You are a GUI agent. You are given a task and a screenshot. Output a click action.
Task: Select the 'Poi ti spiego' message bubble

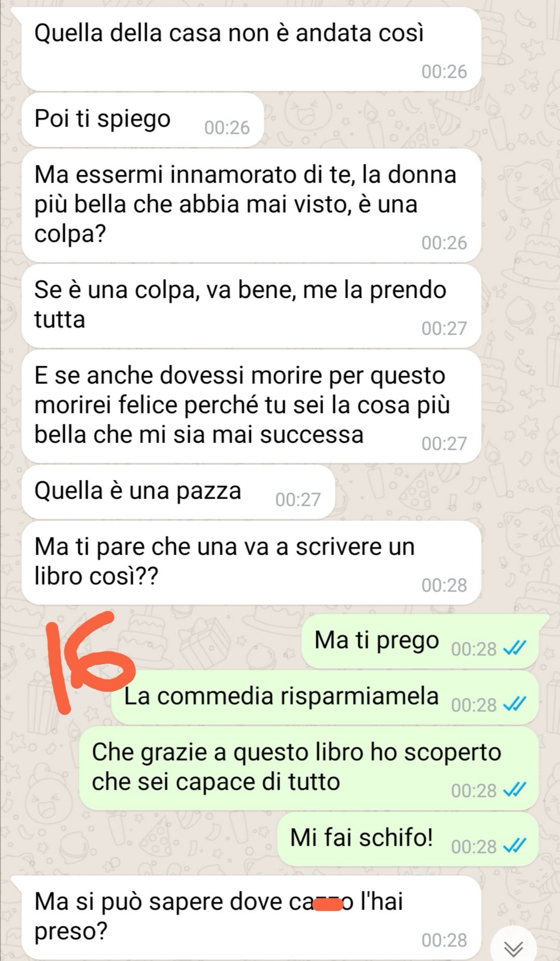[x=143, y=120]
